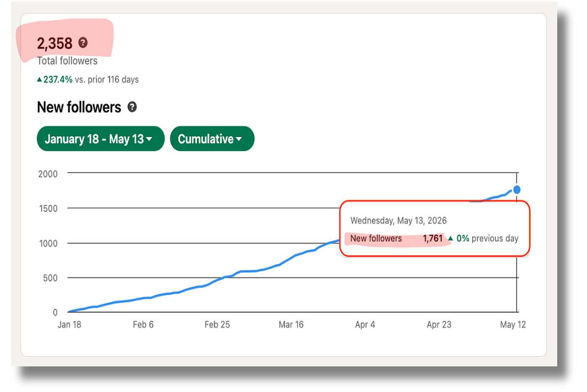Click the 1000 y-axis label
587x392 pixels.
tap(48, 244)
